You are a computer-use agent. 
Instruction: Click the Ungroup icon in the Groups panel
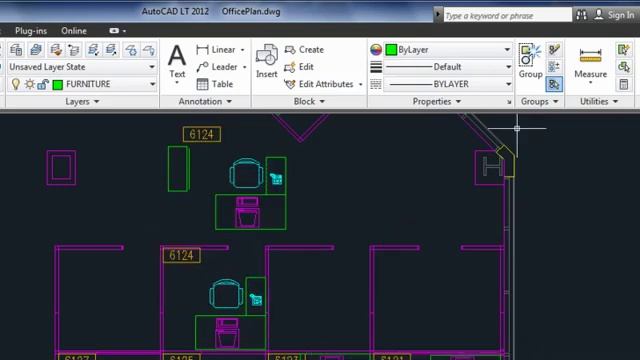coord(554,50)
